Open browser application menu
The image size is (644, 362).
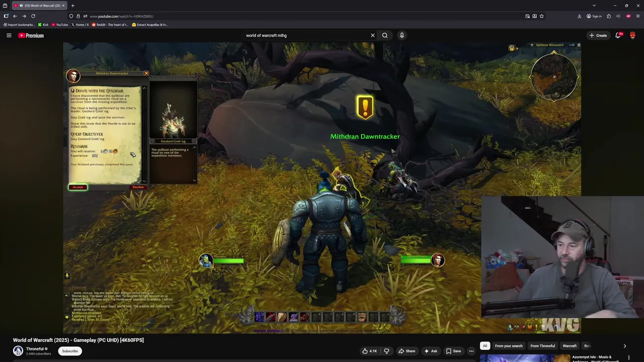(x=638, y=16)
